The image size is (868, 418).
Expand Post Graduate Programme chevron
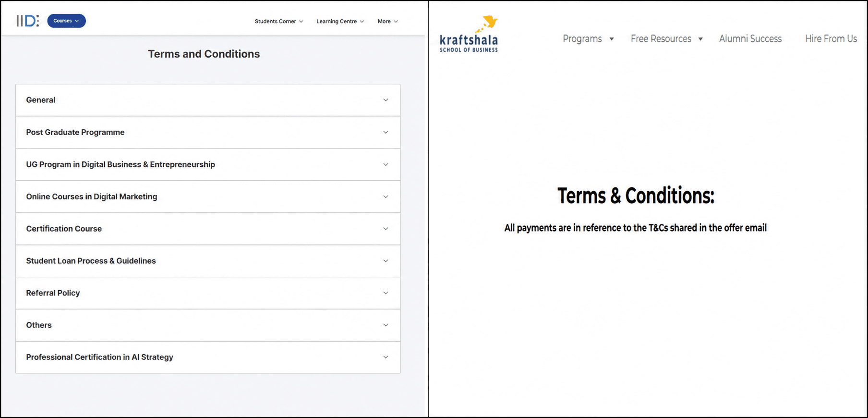[x=386, y=132]
